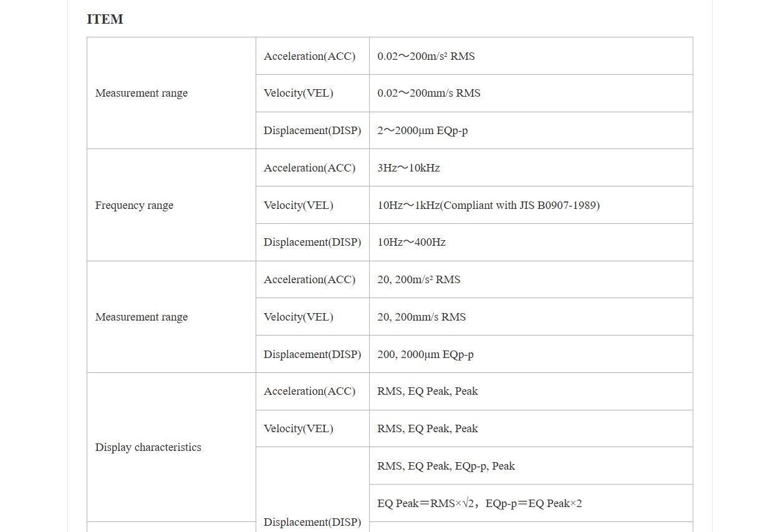Screen dimensions: 775x532
Task: Select the first Measurement range cell
Action: [171, 93]
